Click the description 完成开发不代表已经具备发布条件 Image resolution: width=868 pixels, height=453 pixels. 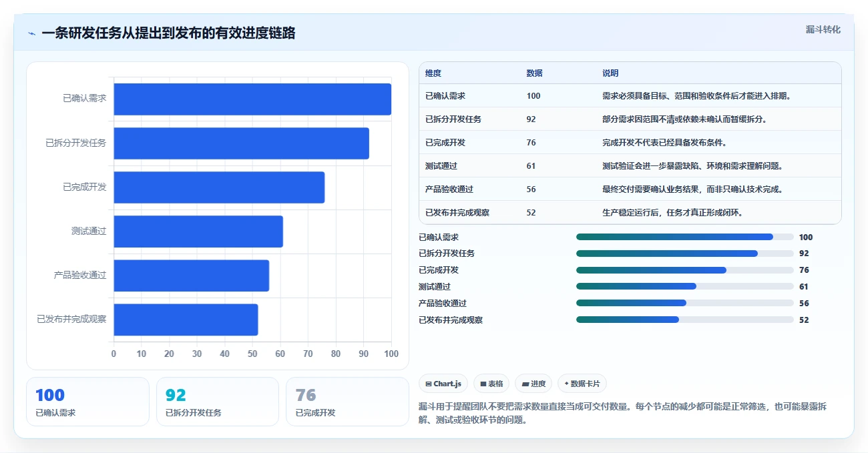point(665,143)
